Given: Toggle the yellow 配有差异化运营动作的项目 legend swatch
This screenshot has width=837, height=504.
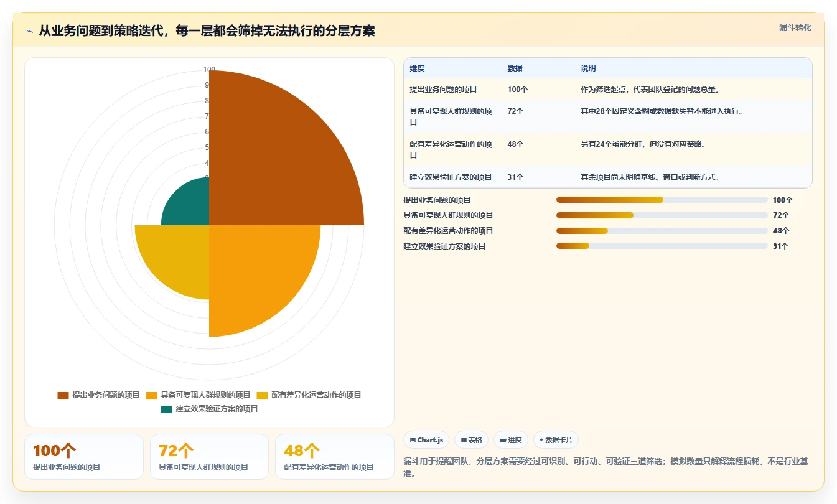Looking at the screenshot, I should (262, 395).
